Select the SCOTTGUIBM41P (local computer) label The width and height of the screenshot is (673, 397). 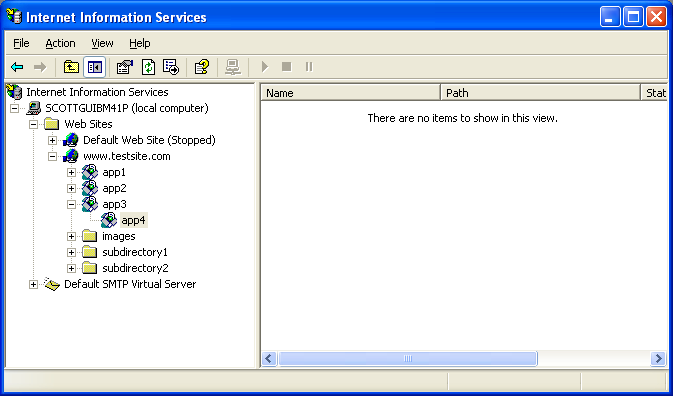coord(127,108)
